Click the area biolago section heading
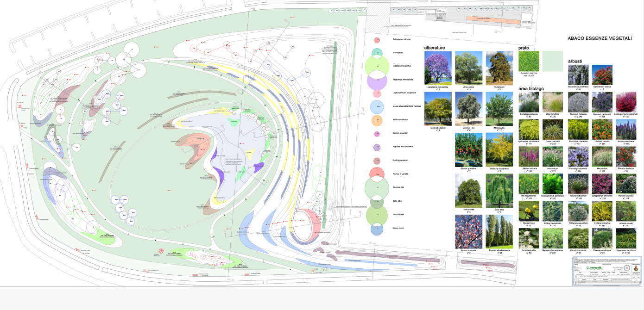Screen dimensions: 644x310 coord(531,88)
